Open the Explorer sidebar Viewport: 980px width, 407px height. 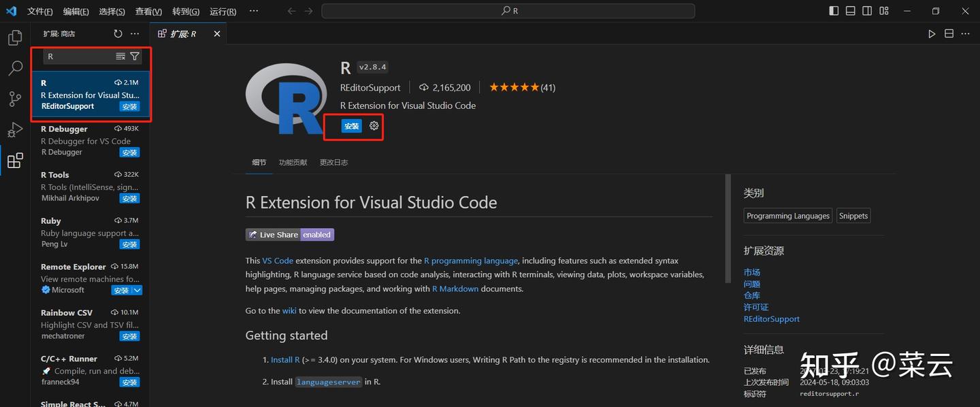click(x=14, y=37)
